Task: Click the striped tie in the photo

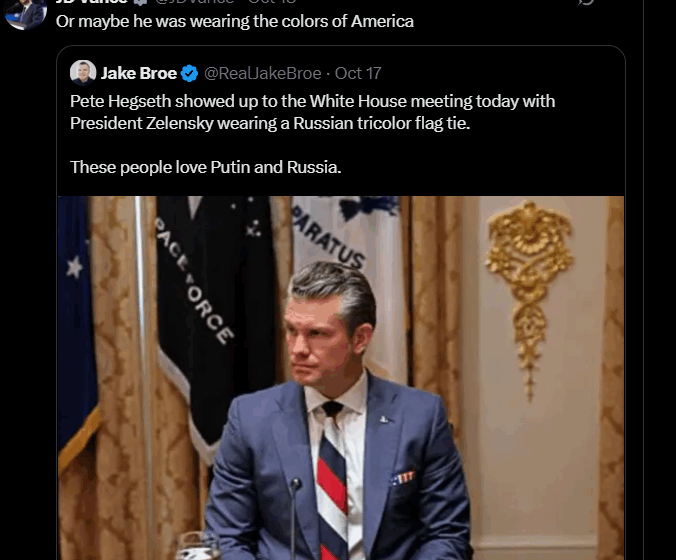Action: (x=333, y=481)
